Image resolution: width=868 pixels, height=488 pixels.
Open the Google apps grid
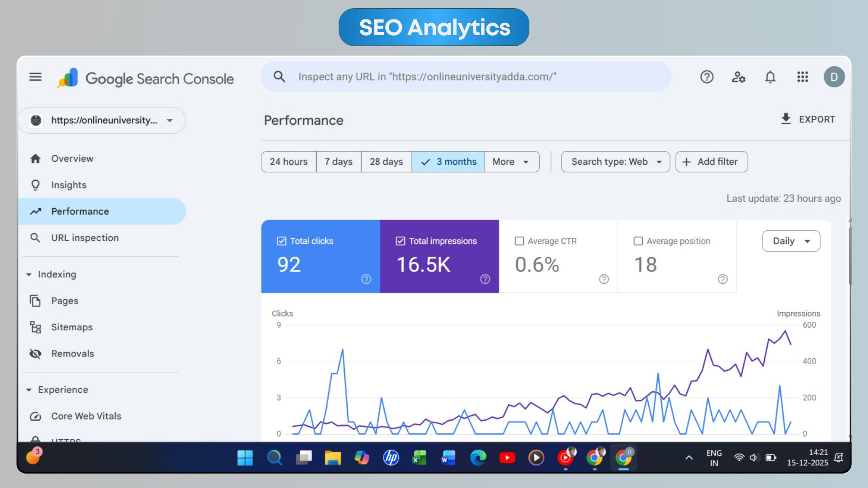[x=802, y=77]
